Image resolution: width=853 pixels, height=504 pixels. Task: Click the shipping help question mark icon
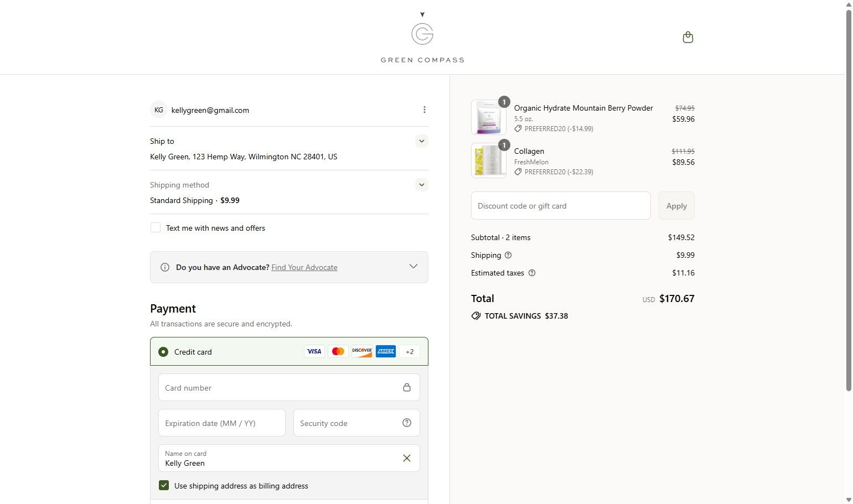point(508,255)
